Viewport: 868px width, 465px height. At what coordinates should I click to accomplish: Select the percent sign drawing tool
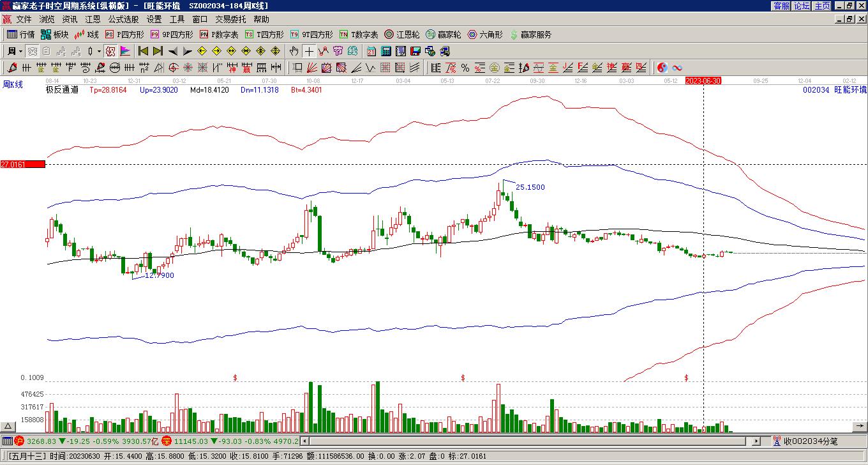click(465, 68)
